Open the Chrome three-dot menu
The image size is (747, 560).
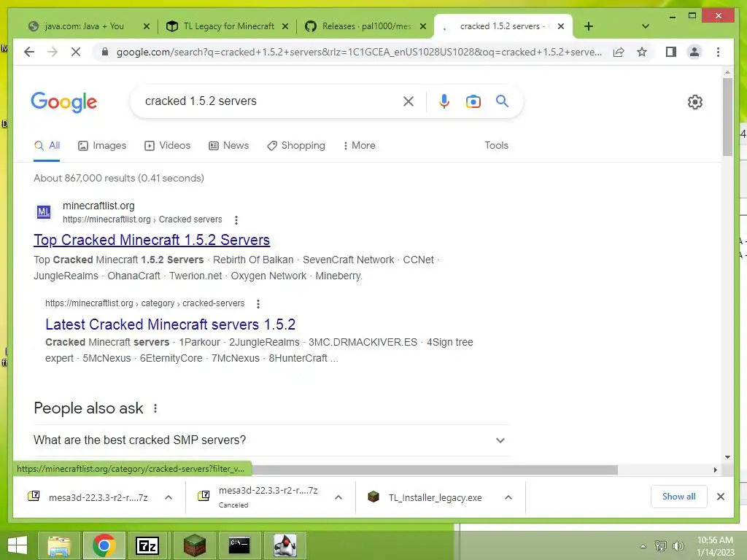[718, 52]
